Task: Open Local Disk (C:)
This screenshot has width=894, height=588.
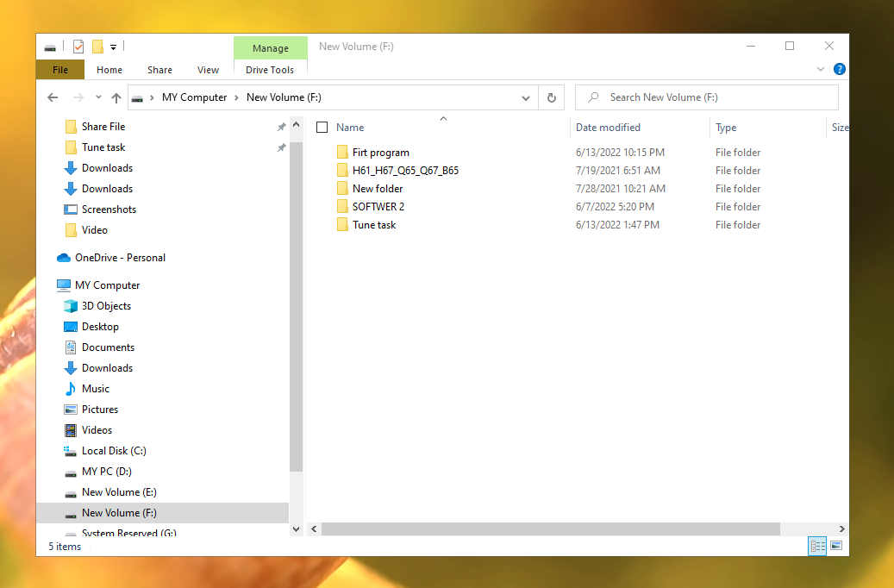Action: 114,451
